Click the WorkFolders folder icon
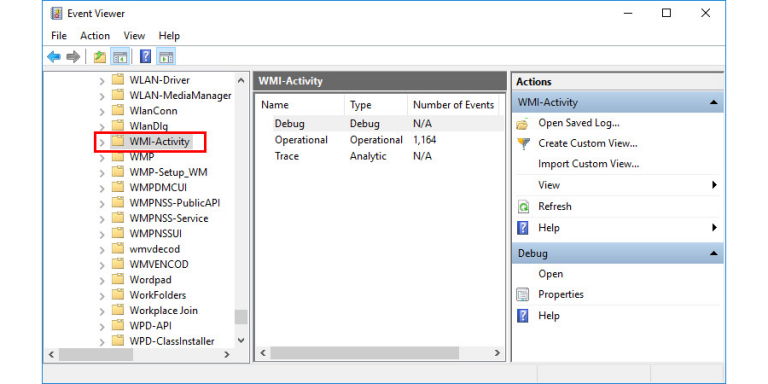The height and width of the screenshot is (384, 768). click(x=118, y=295)
